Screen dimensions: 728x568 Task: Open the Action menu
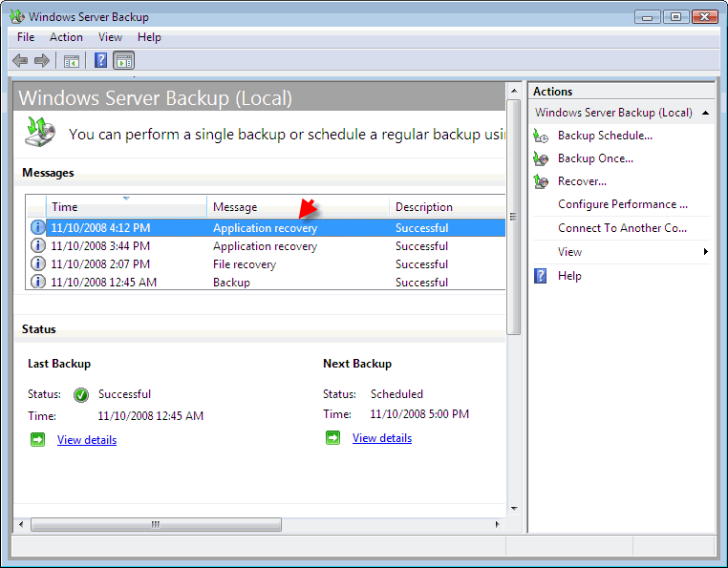66,37
